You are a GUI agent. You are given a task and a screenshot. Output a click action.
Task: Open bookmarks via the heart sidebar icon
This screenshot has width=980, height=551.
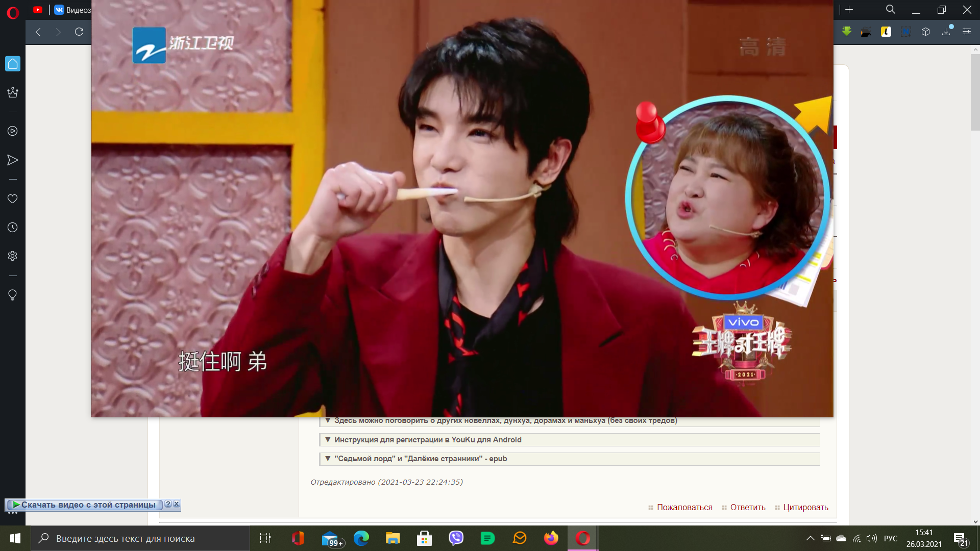pyautogui.click(x=13, y=199)
